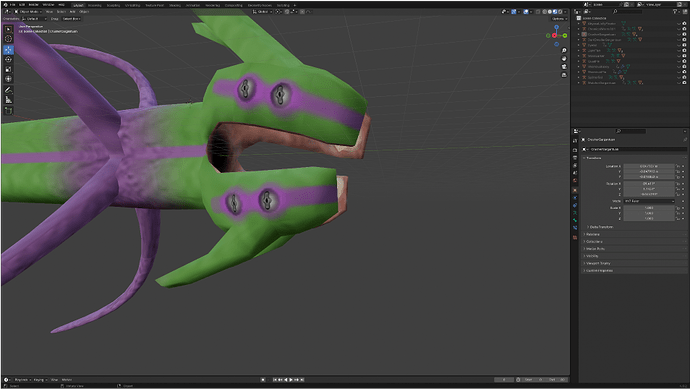Open the Object Constraints properties tab

(x=575, y=206)
